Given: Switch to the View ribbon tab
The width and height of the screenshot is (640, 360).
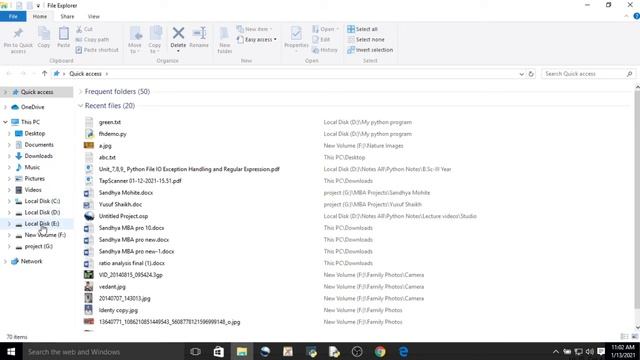Looking at the screenshot, I should pos(93,16).
